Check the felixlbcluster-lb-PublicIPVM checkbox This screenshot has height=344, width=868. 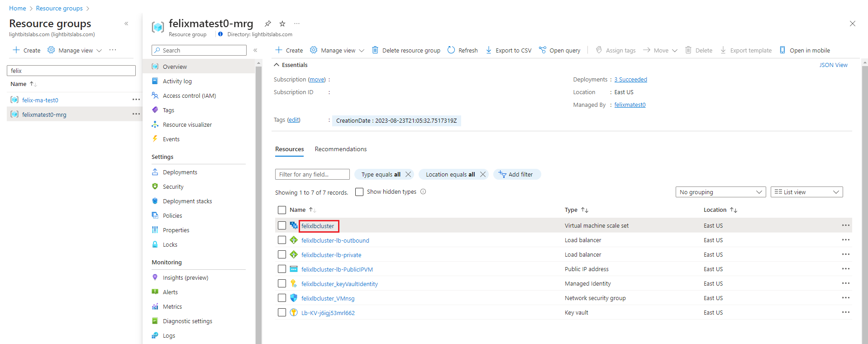pos(282,269)
